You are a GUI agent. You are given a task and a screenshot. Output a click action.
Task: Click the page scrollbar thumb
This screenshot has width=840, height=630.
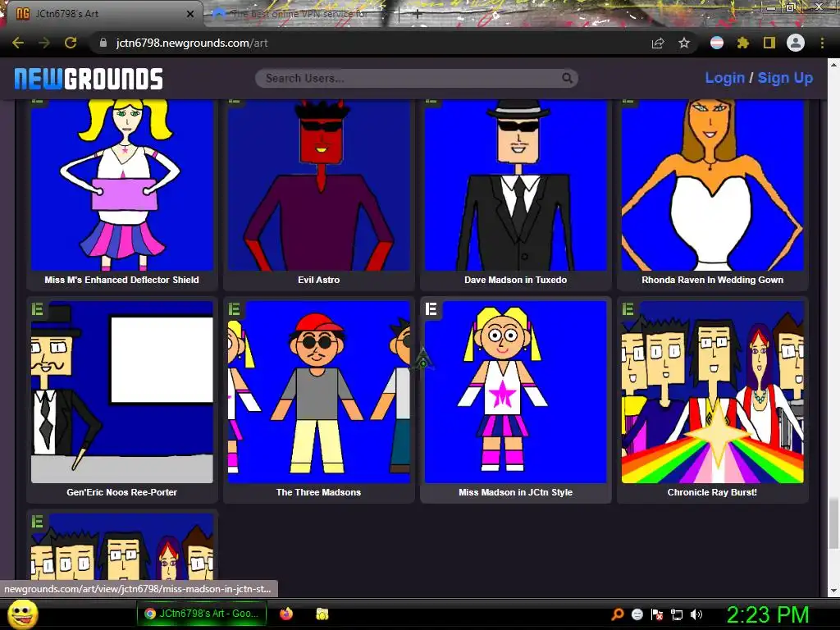[x=833, y=523]
